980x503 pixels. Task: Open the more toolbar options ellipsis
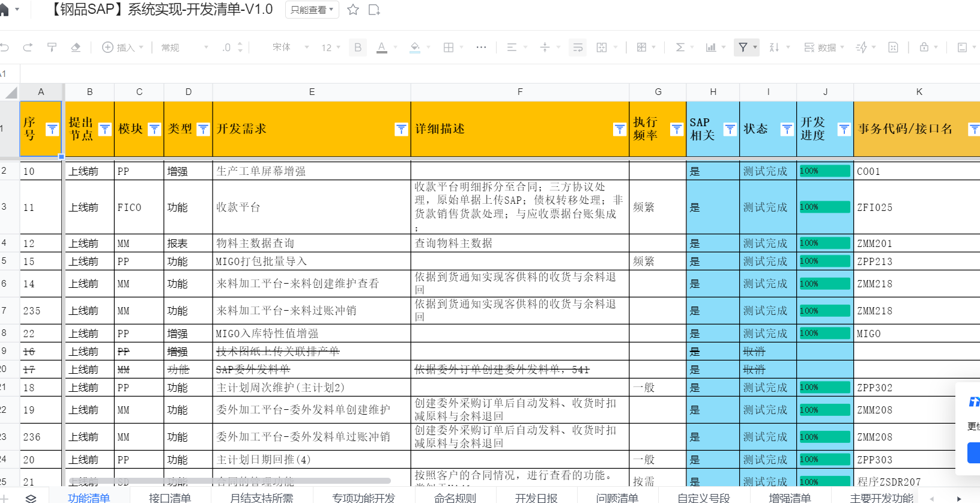(x=481, y=47)
